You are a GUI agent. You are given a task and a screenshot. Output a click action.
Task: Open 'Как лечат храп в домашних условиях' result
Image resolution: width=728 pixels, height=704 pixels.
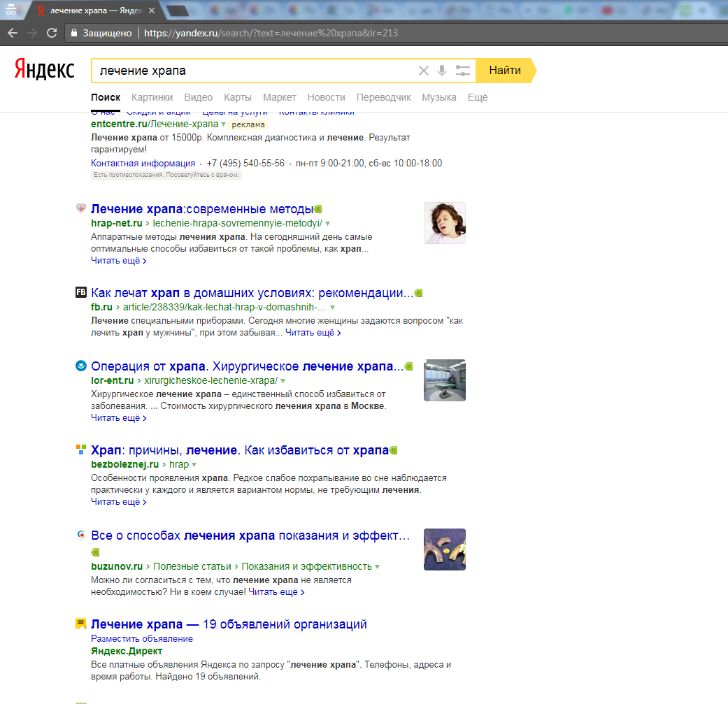[x=252, y=293]
